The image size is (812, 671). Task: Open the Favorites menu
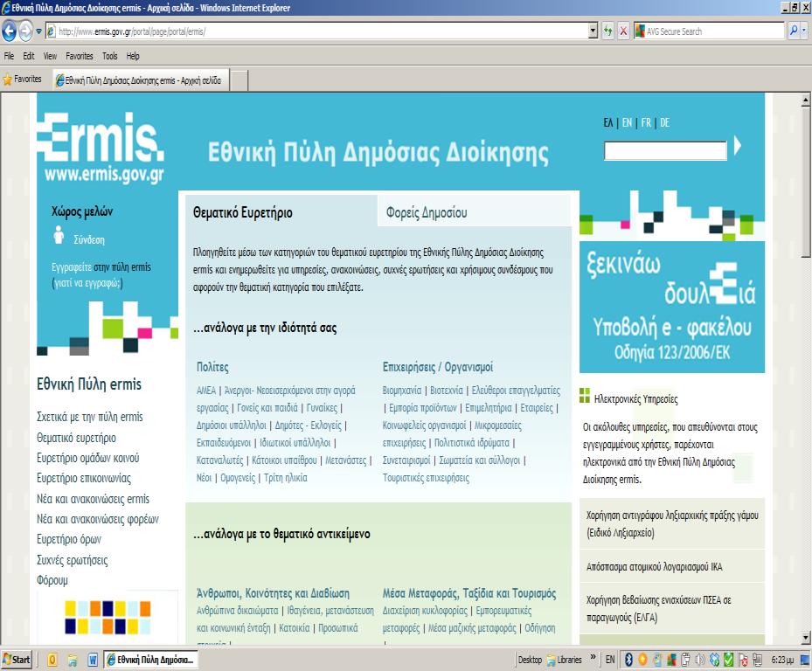[x=80, y=56]
